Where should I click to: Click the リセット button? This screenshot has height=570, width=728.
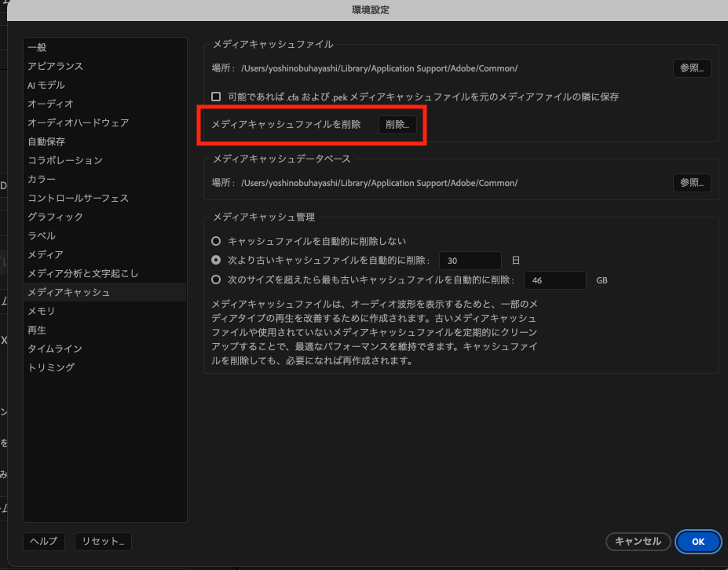(103, 541)
